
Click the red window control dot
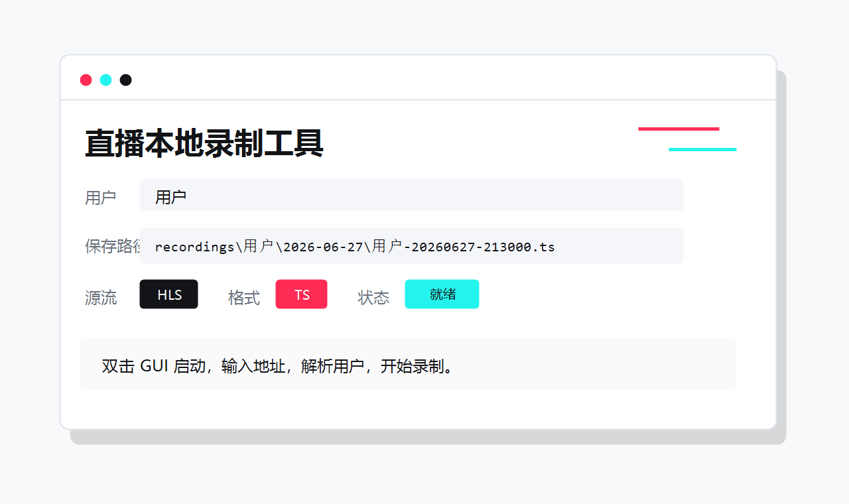[86, 80]
